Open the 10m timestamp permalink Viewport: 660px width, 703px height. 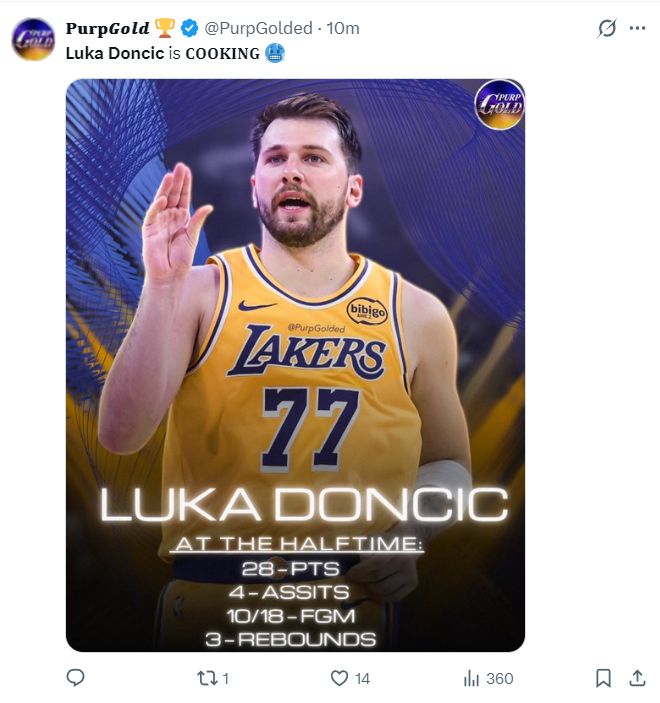(343, 28)
